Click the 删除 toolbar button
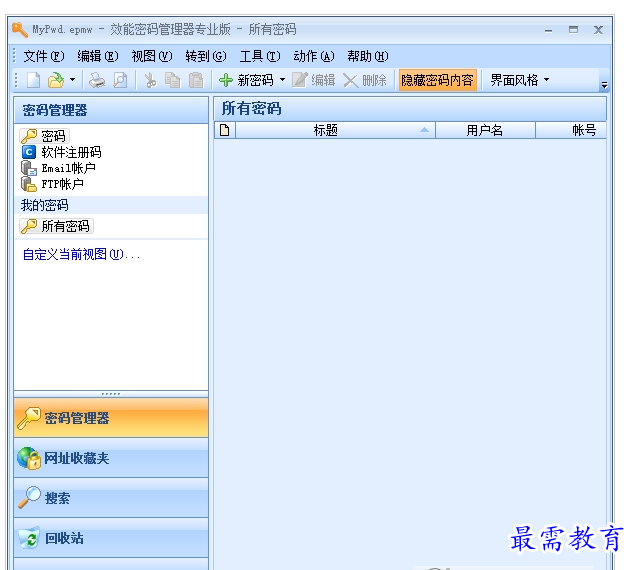 tap(365, 80)
